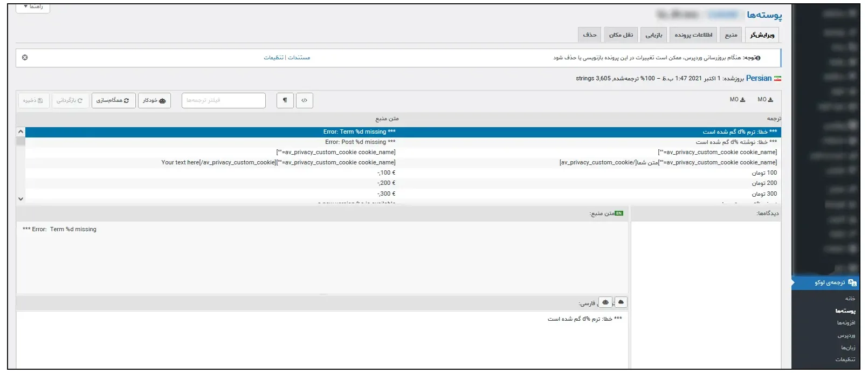The image size is (868, 373).
Task: Click the ذخیره save button
Action: point(33,100)
